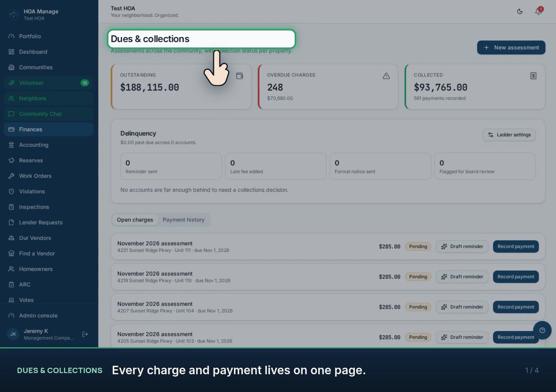Click the Work Orders wrench icon

click(x=11, y=176)
